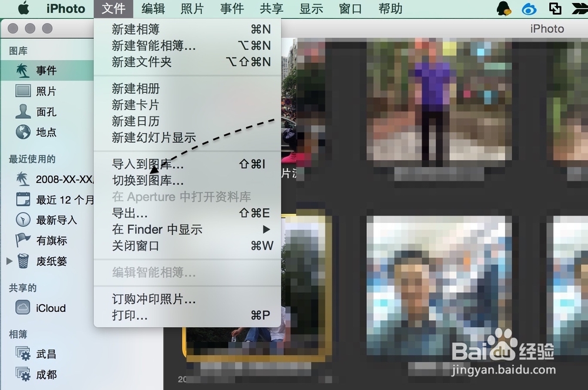The width and height of the screenshot is (588, 390).
Task: Select the 照片 label in sidebar
Action: 46,91
